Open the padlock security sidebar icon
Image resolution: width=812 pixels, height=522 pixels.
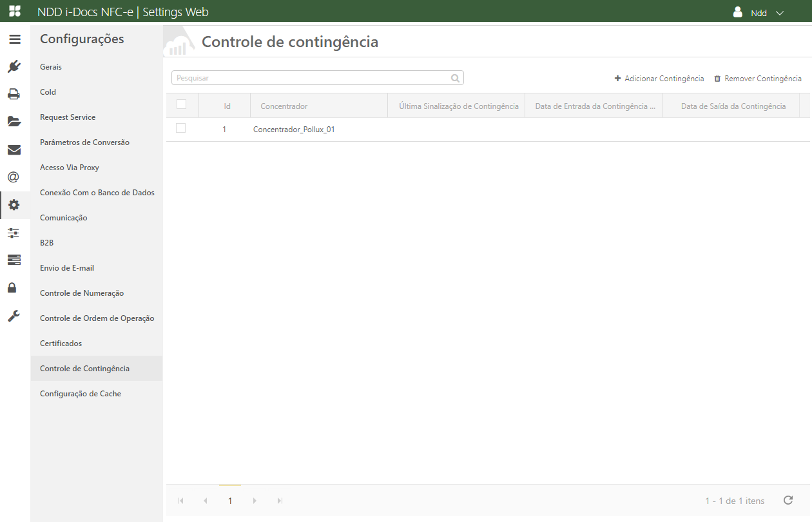pyautogui.click(x=14, y=287)
